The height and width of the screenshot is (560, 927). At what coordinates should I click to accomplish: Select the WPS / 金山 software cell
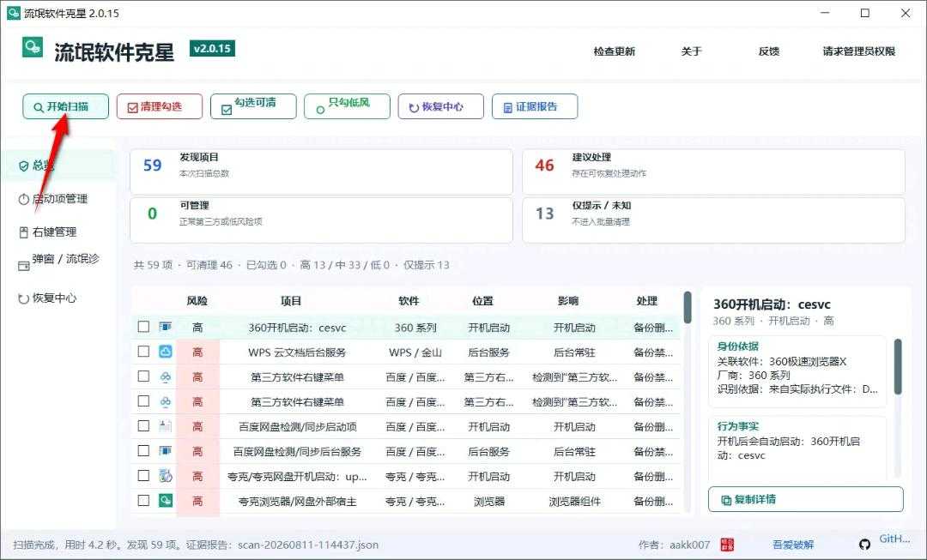tap(415, 352)
